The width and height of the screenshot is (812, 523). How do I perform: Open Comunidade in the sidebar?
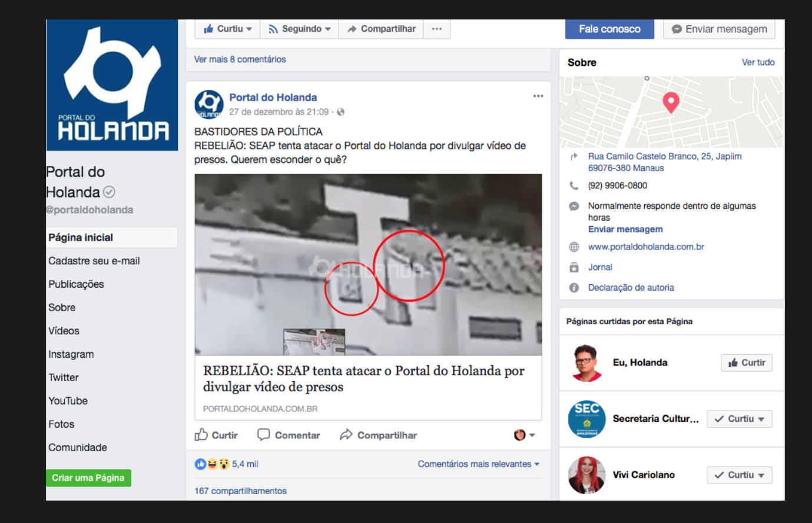(x=78, y=448)
